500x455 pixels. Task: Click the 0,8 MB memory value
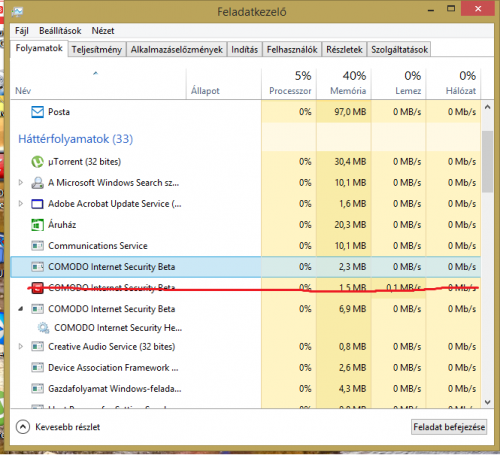[353, 347]
